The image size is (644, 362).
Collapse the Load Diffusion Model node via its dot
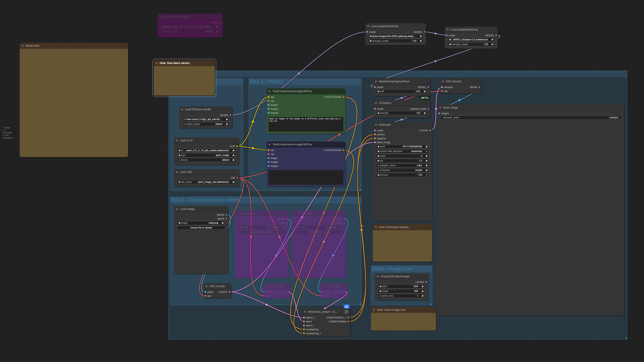(182, 109)
